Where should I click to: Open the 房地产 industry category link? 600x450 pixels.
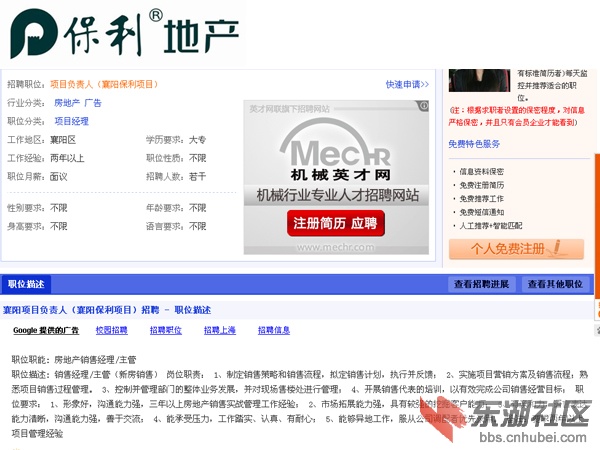click(67, 103)
